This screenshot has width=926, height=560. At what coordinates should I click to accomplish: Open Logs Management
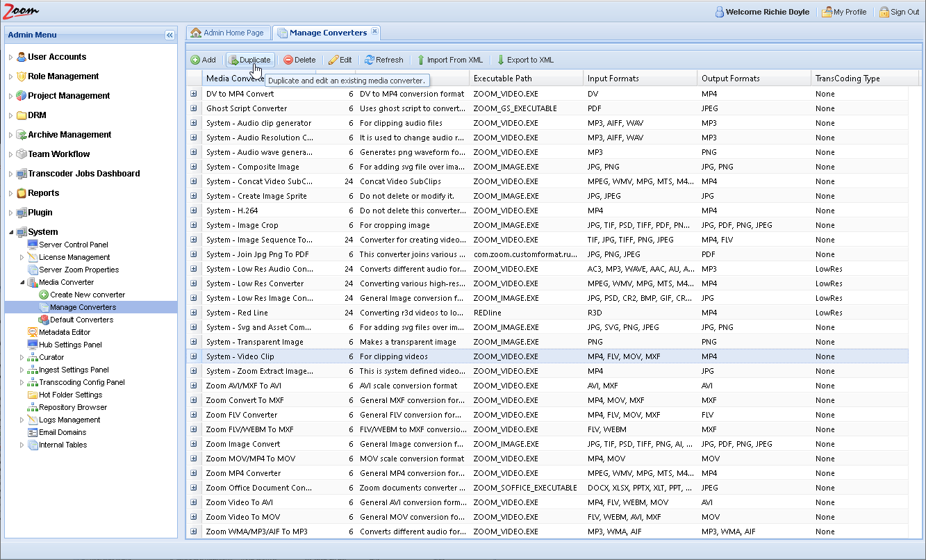click(x=69, y=420)
